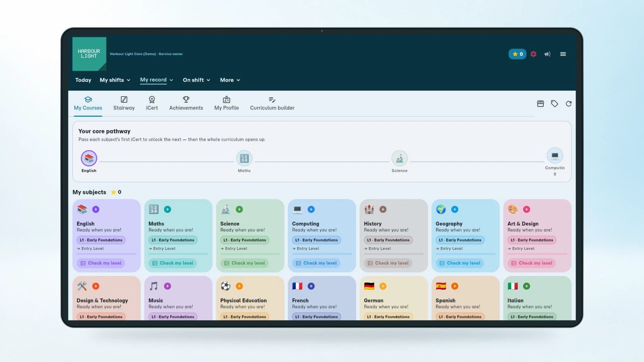Viewport: 644px width, 362px height.
Task: Click the red flower icon in header
Action: pos(533,54)
